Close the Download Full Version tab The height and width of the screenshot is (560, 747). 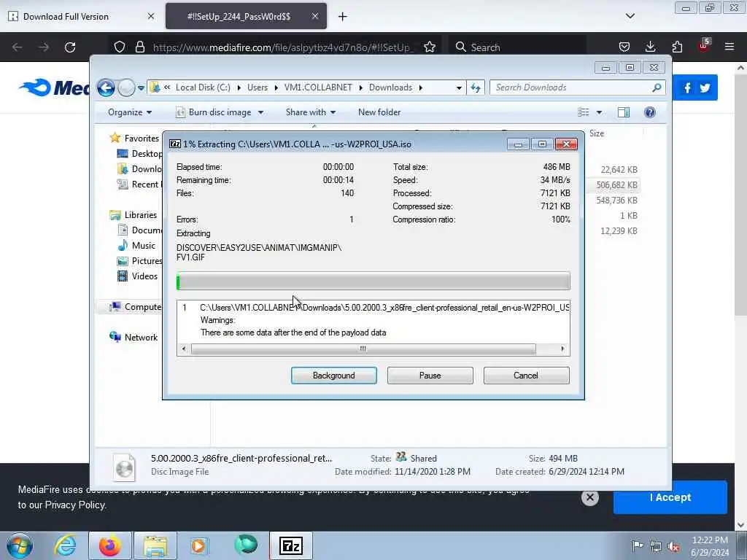click(151, 16)
